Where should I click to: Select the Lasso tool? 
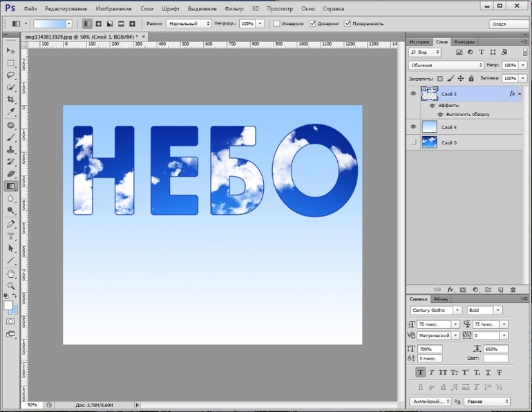[x=11, y=75]
